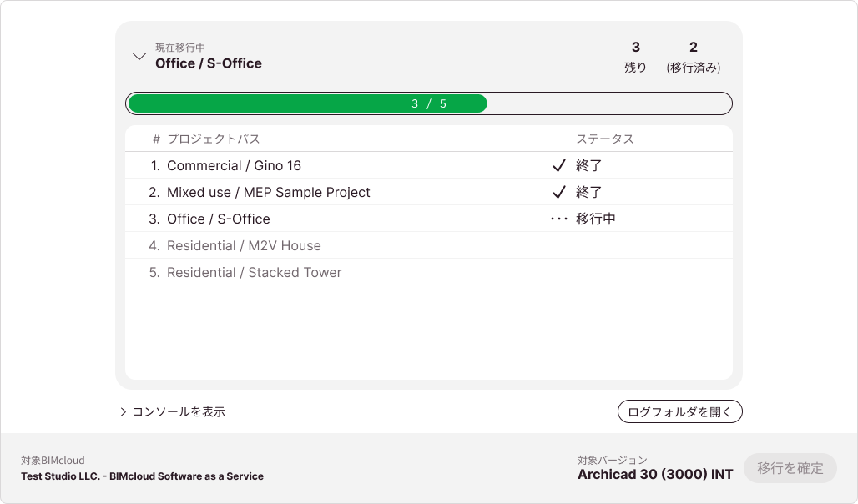The height and width of the screenshot is (504, 858).
Task: Confirm migration with 移行を確定 button
Action: tap(790, 468)
